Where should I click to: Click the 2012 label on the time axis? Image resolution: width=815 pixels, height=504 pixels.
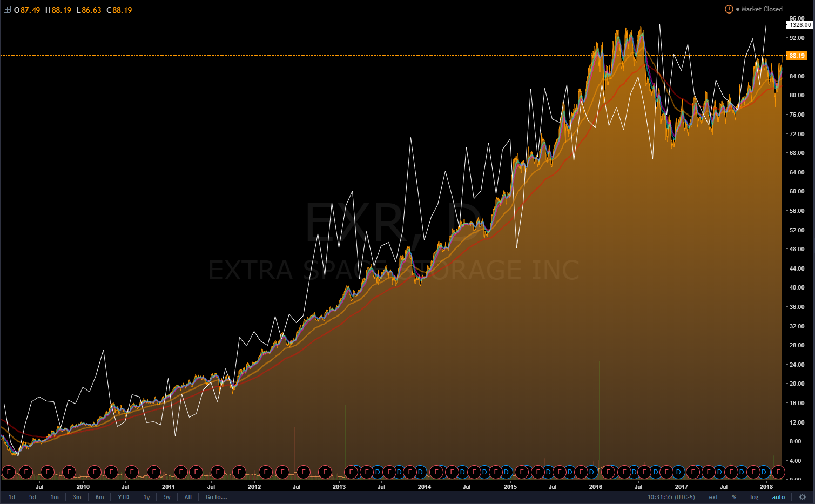(x=254, y=487)
